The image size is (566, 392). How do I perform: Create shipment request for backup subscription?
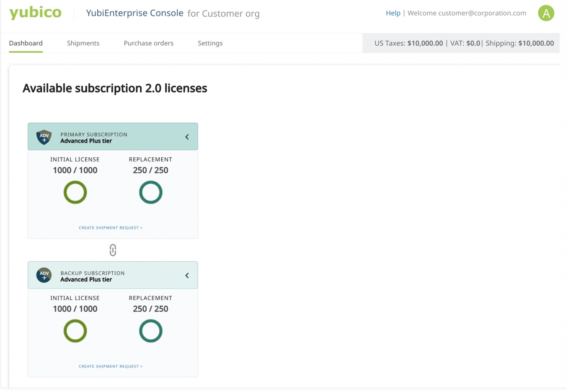pos(111,366)
